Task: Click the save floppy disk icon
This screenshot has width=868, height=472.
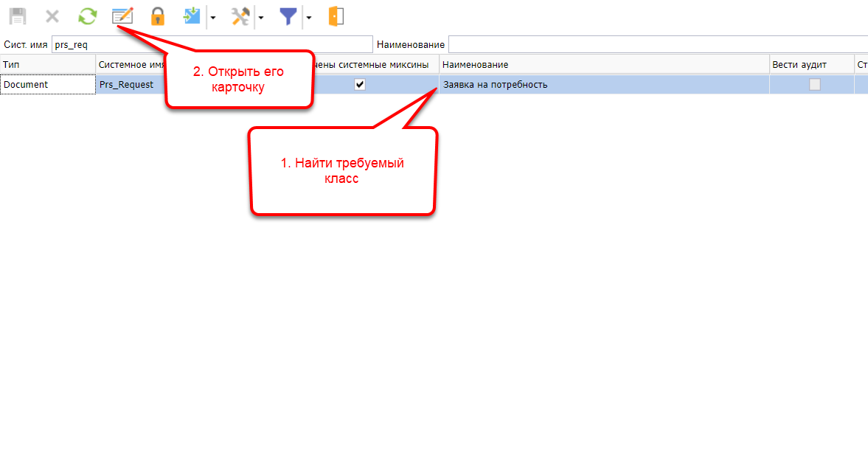Action: tap(17, 16)
